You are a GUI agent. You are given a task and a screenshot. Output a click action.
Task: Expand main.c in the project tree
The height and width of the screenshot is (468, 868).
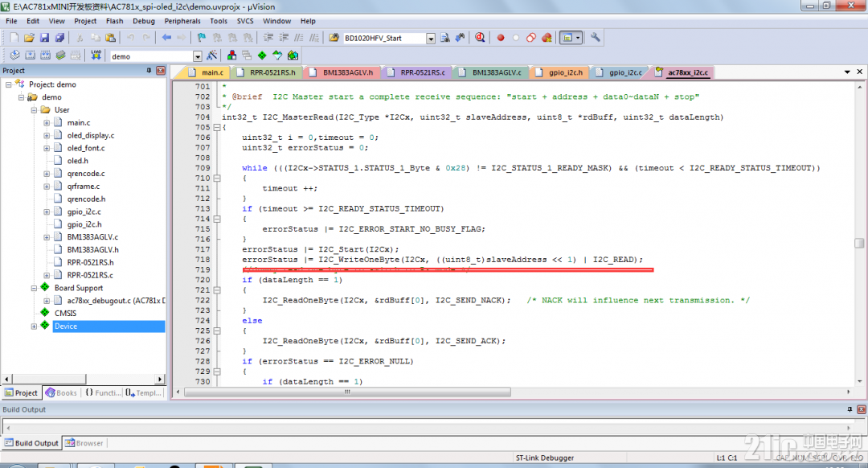click(47, 122)
